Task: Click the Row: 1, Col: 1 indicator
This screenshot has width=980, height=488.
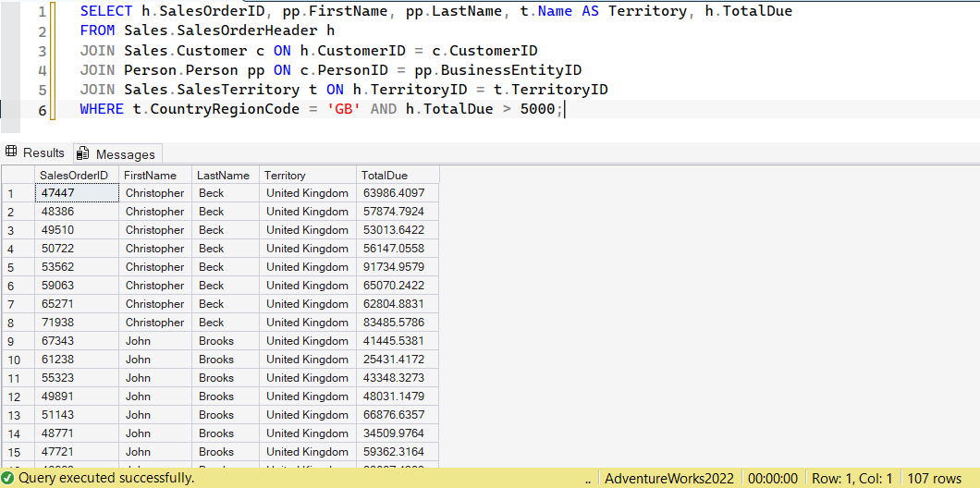Action: click(x=853, y=479)
